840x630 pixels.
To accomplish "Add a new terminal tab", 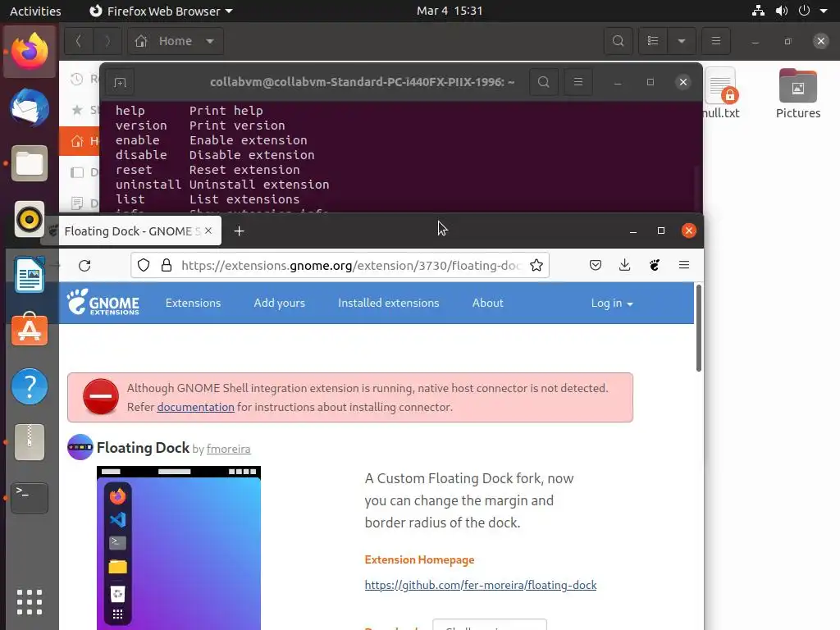I will click(x=120, y=83).
